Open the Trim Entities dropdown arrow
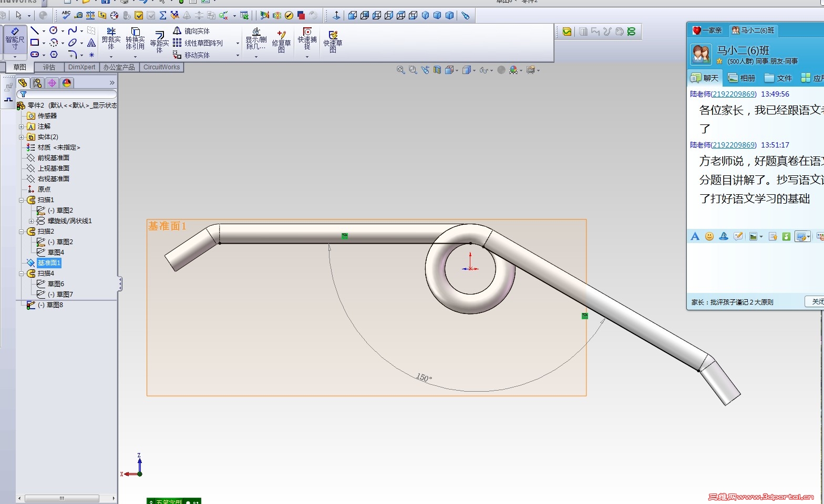This screenshot has width=824, height=504. point(111,57)
